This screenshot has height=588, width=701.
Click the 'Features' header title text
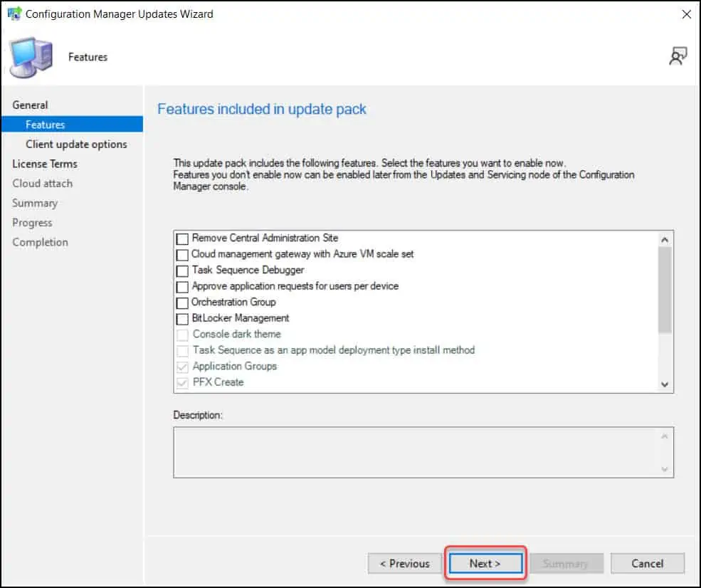point(88,57)
